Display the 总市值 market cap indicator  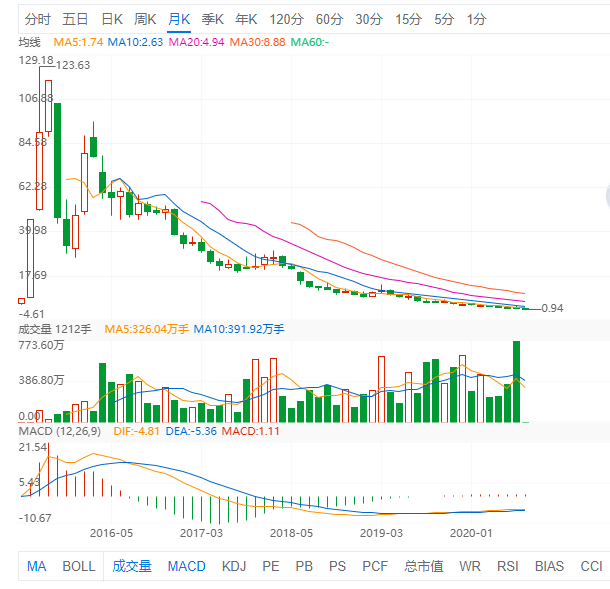pyautogui.click(x=423, y=566)
